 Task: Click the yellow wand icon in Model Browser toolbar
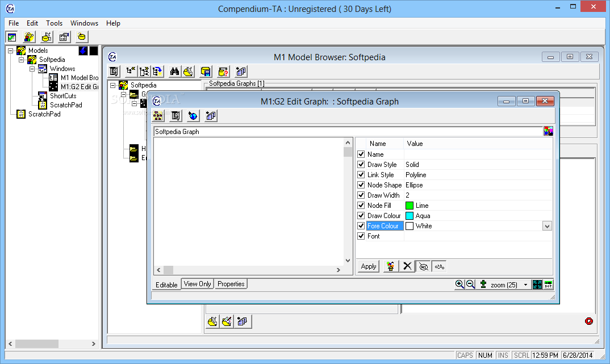(189, 72)
